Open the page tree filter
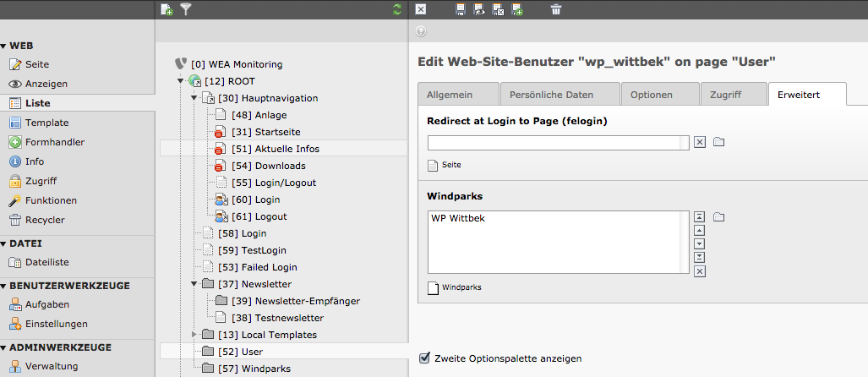The image size is (868, 377). tap(186, 10)
